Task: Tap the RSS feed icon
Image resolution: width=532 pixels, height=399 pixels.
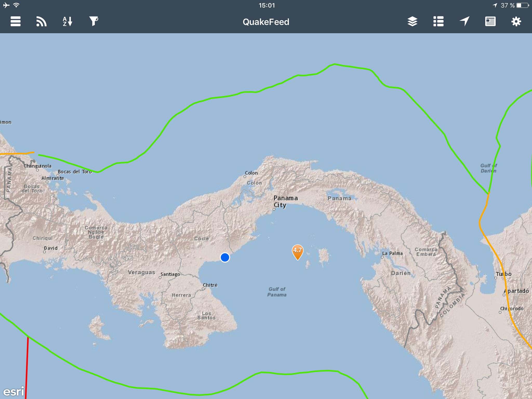Action: tap(41, 22)
